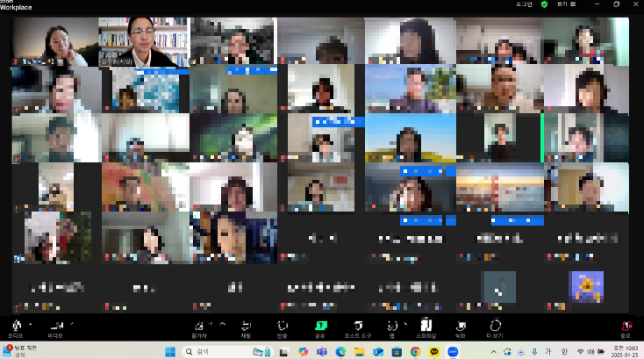Mute or unmute the 오디오 microphone
This screenshot has height=359, width=644.
tap(16, 328)
